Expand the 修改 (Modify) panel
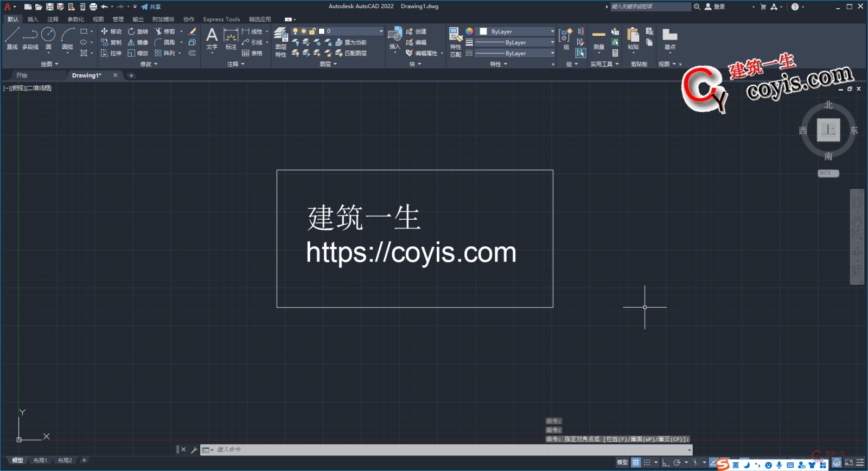This screenshot has height=471, width=868. (149, 64)
